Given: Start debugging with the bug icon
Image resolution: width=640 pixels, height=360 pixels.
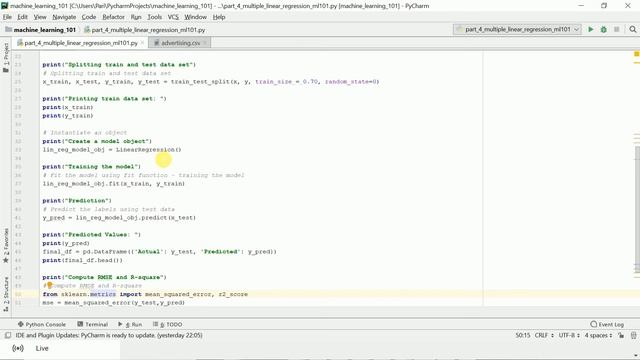Looking at the screenshot, I should point(604,29).
